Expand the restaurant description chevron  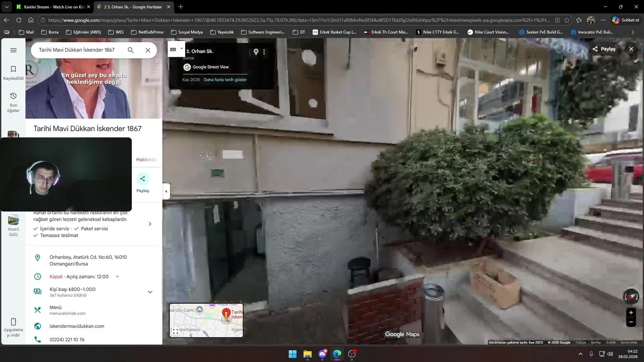click(x=150, y=224)
